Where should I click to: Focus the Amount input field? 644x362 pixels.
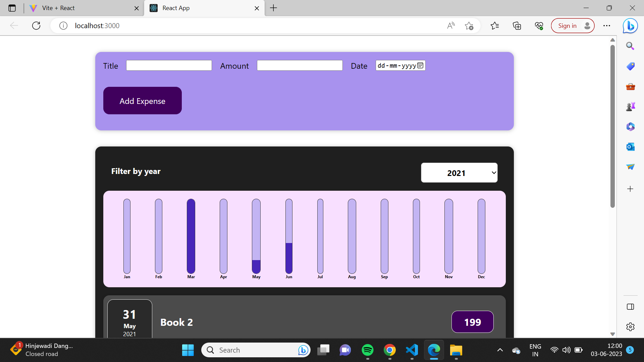tap(300, 65)
